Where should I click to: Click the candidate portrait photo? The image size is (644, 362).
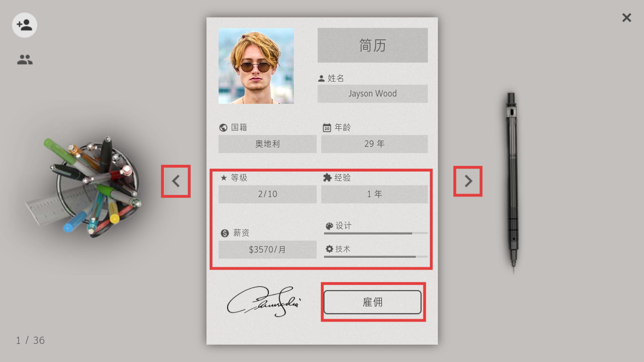tap(256, 66)
